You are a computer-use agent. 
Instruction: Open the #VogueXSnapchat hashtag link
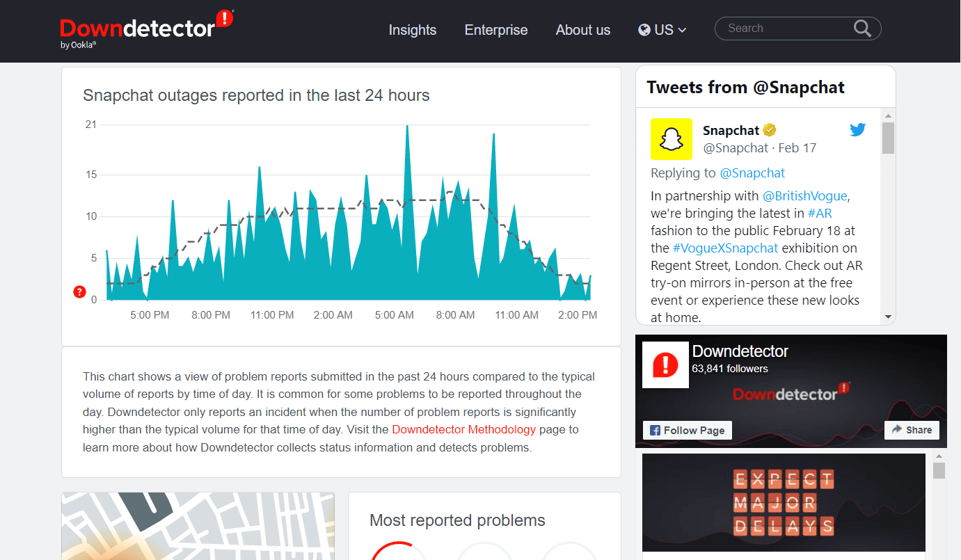pos(726,248)
